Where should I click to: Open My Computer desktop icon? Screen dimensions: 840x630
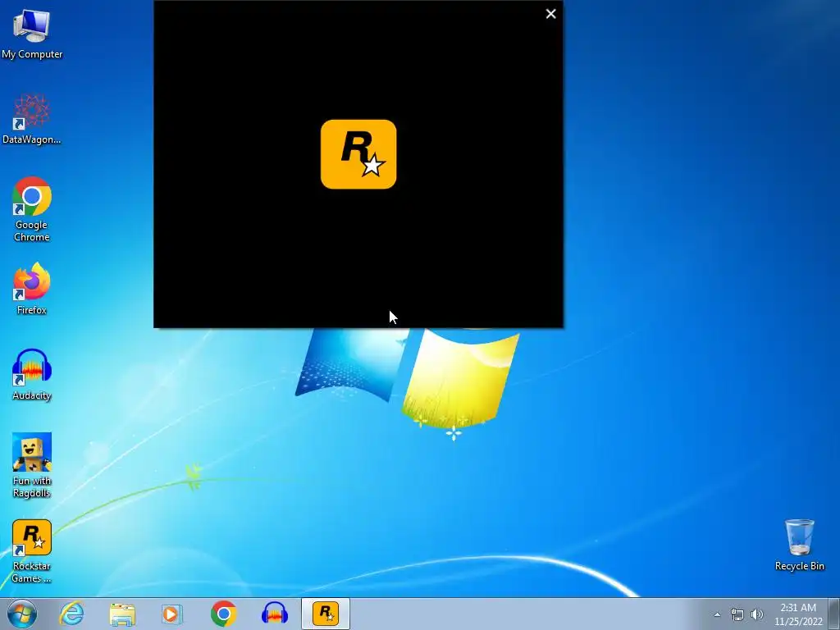tap(32, 34)
